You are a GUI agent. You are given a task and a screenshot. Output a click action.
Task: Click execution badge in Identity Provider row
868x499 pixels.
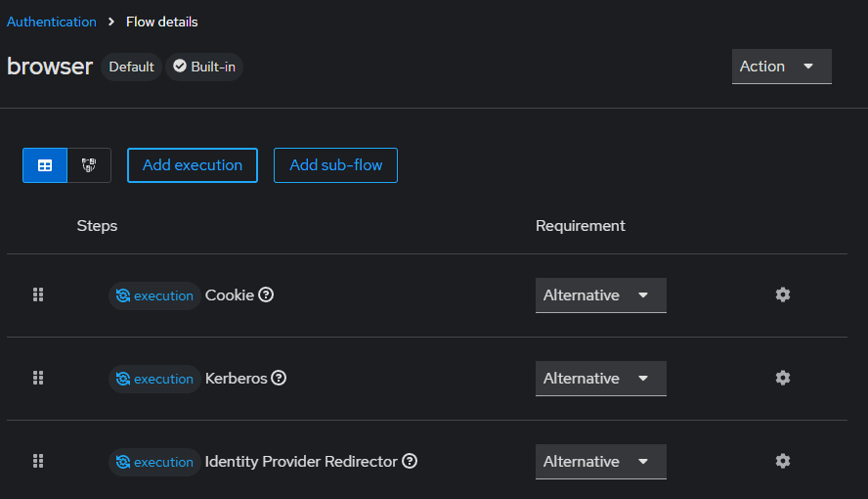pyautogui.click(x=154, y=462)
